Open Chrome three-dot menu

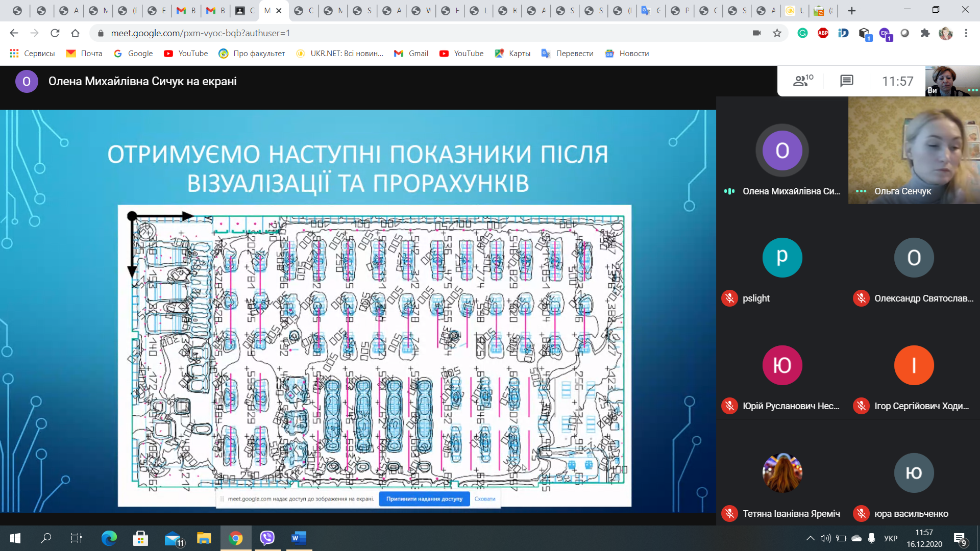(x=966, y=33)
